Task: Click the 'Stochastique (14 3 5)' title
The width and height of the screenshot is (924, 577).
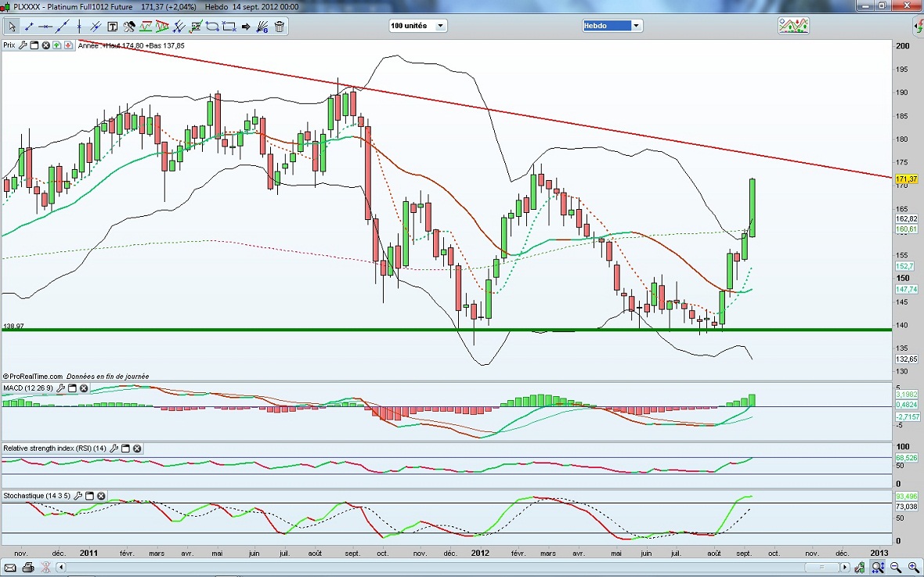Action: coord(37,496)
